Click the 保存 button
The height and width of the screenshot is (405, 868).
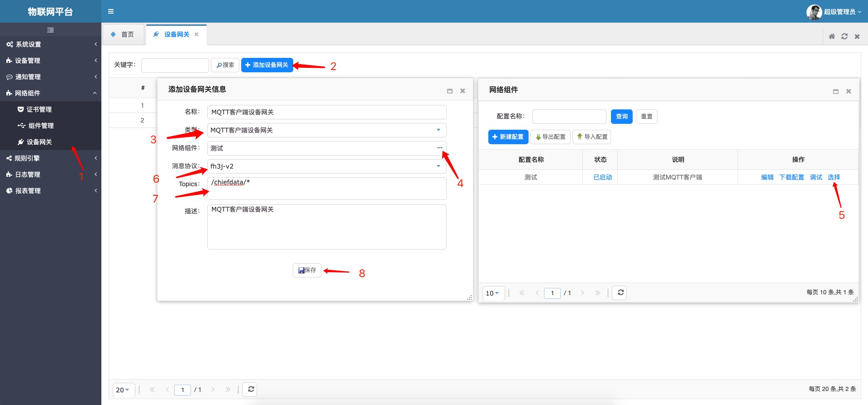coord(307,270)
